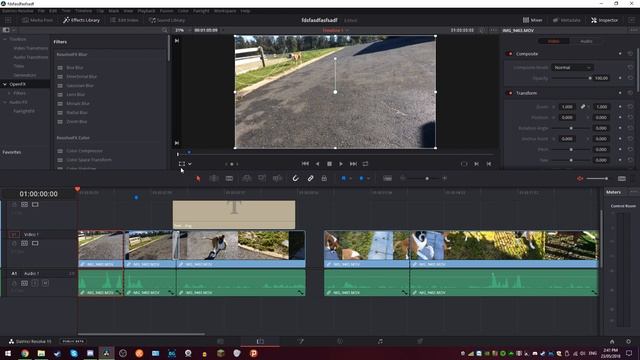This screenshot has height=360, width=640.
Task: Open the Media Pool panel
Action: point(37,20)
